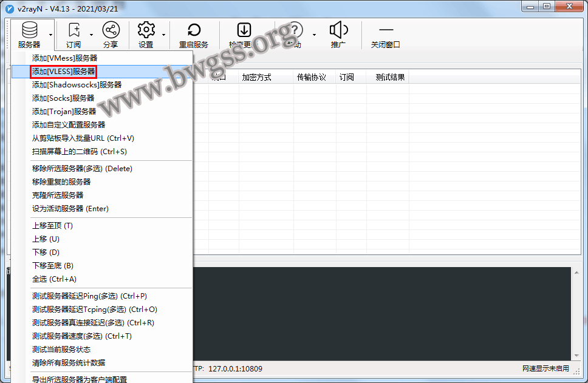Choose 移除所选服务器(多选) (Delete)

102,169
